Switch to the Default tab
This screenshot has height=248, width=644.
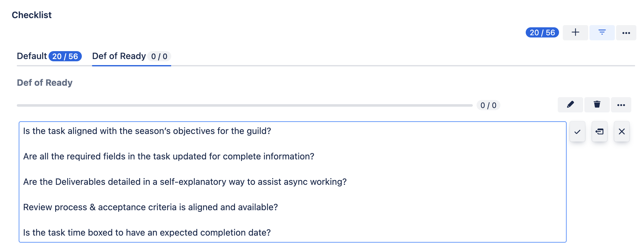pyautogui.click(x=32, y=56)
